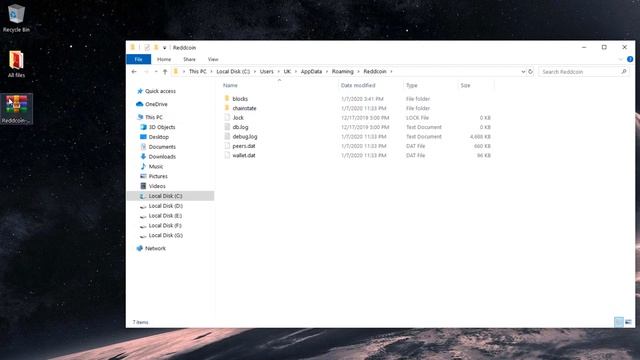Switch to the Share ribbon tab
This screenshot has height=360, width=640.
189,59
